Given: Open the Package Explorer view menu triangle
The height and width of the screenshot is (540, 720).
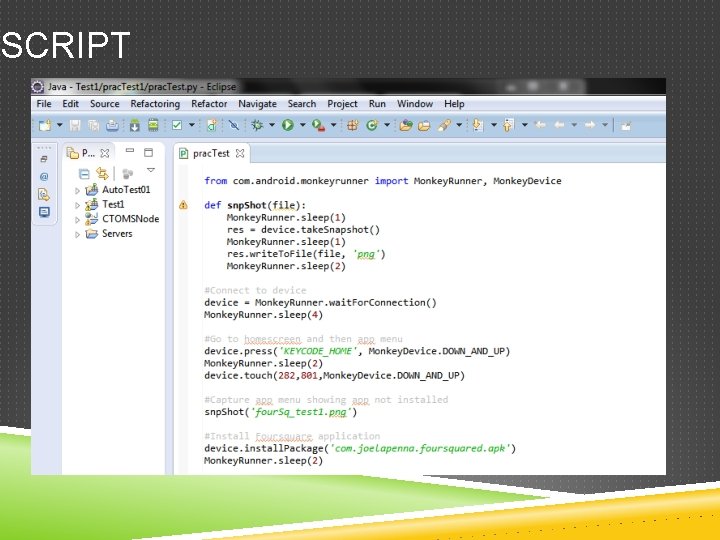Looking at the screenshot, I should click(151, 170).
